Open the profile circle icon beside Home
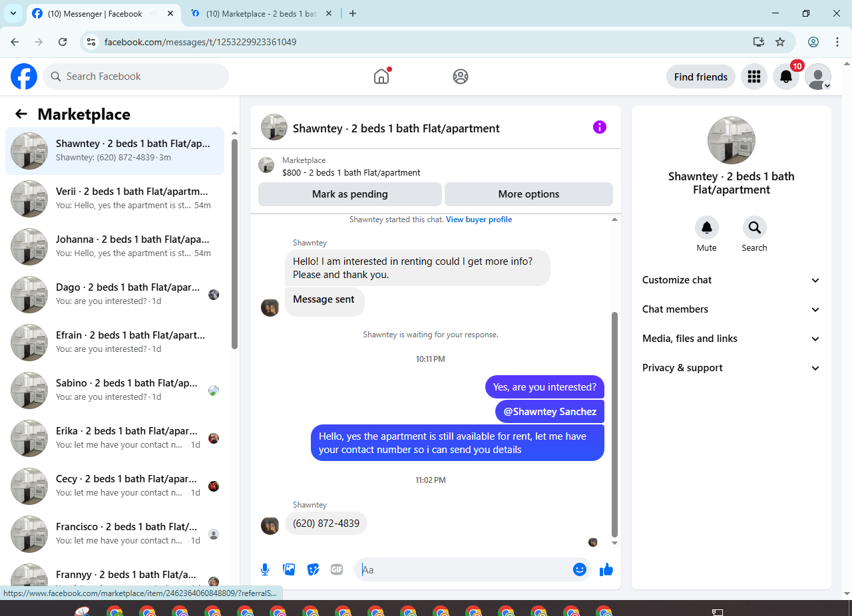 tap(461, 77)
